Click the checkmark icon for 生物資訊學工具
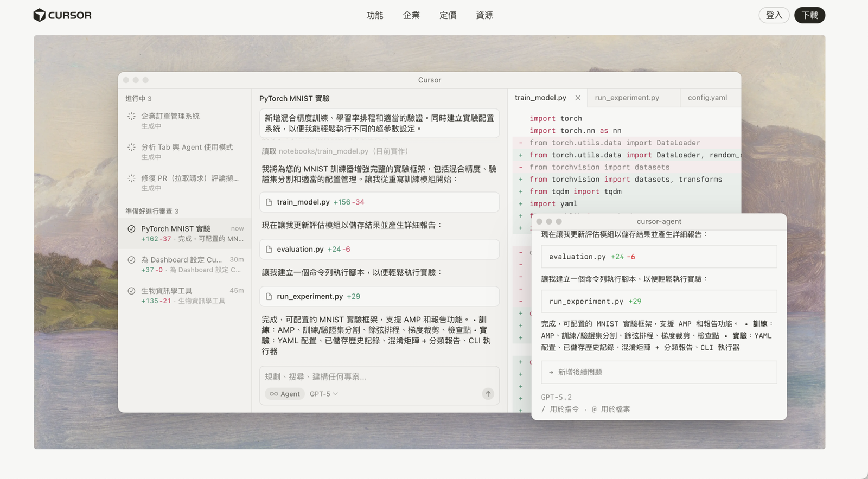The height and width of the screenshot is (479, 868). coord(131,291)
